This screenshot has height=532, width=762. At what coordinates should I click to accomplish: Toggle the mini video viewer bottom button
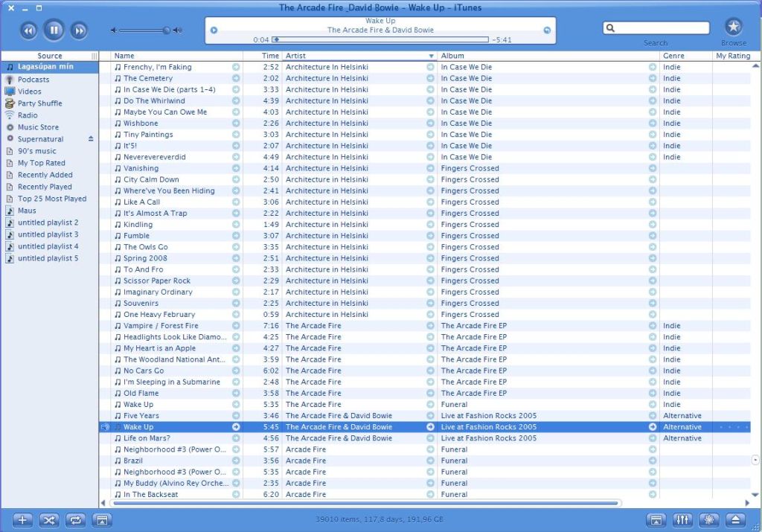(x=656, y=520)
